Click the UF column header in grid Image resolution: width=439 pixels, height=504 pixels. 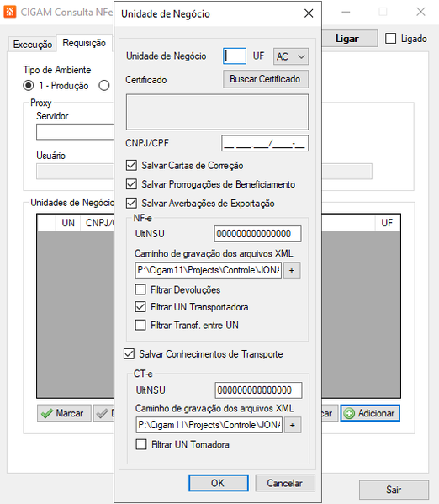point(387,223)
